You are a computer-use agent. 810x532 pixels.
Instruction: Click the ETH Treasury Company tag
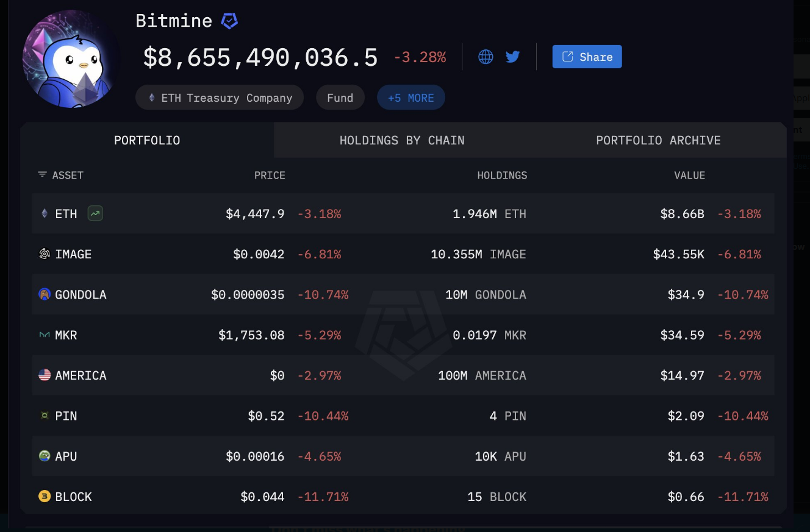(220, 98)
